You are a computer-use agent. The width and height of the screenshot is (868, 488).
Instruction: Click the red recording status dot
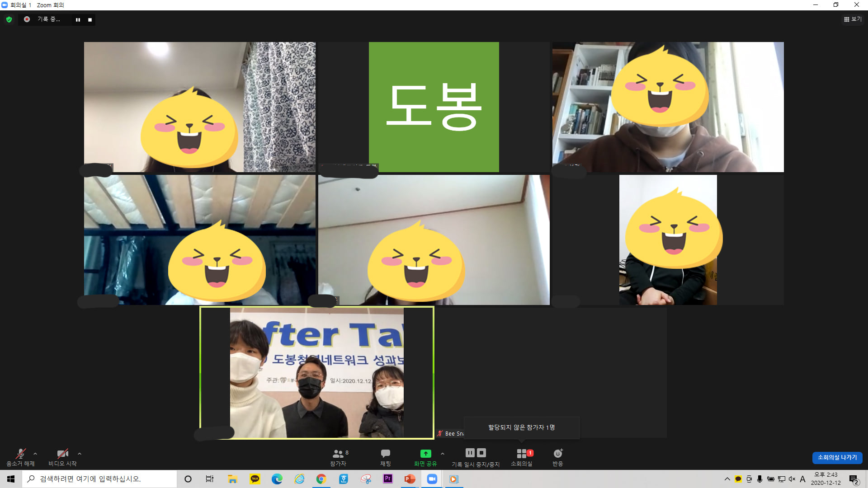pos(27,19)
